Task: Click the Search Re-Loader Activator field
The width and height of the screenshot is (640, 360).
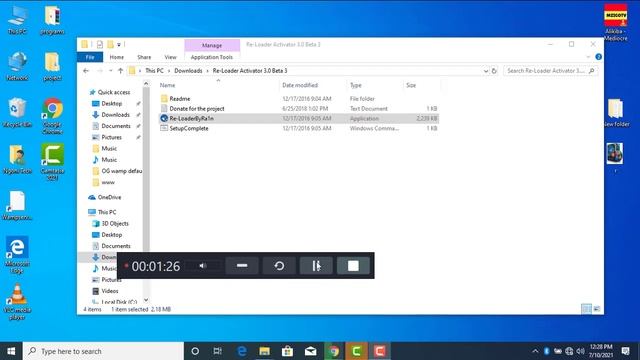Action: (x=550, y=71)
